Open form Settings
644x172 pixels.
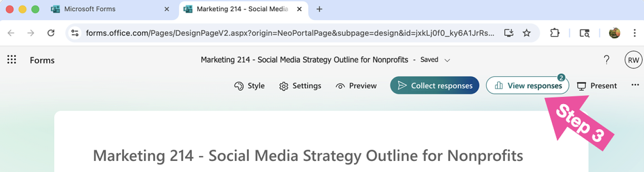tap(300, 86)
